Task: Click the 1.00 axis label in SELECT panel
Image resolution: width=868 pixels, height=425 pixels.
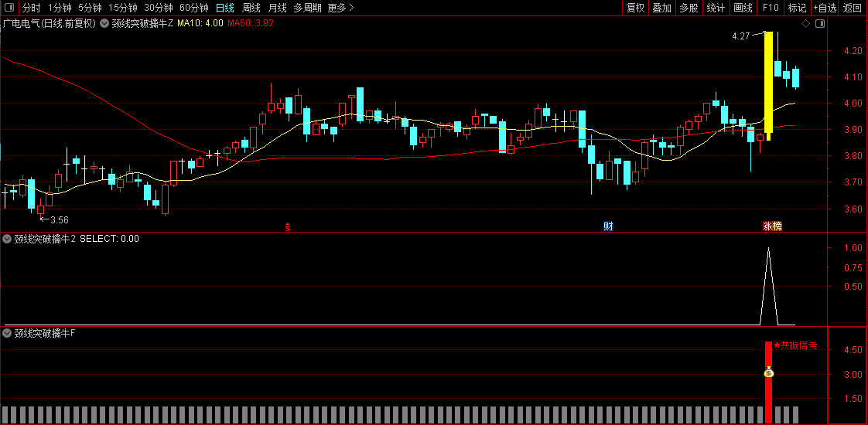Action: (x=853, y=247)
